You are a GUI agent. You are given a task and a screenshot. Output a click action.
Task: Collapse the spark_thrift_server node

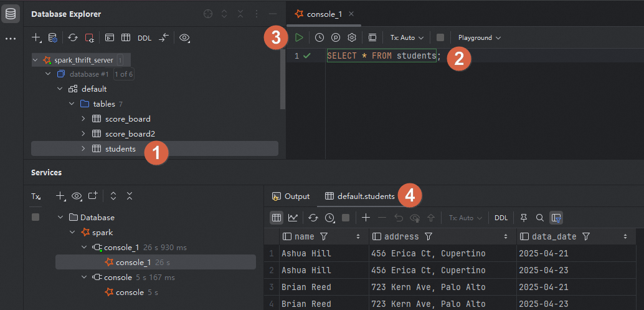pos(36,61)
